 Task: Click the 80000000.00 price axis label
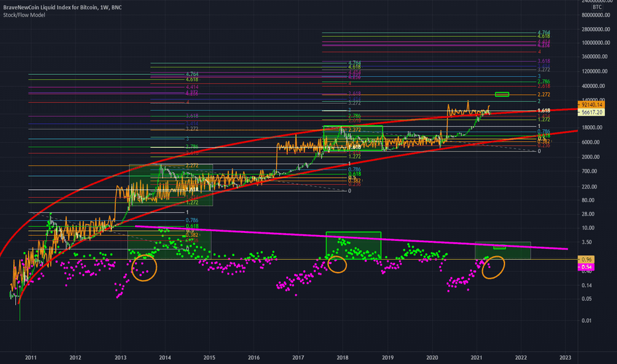pos(596,15)
